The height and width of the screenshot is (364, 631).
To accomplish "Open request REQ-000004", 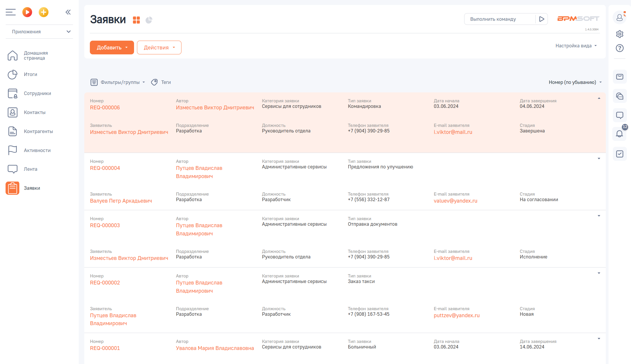I will click(105, 168).
